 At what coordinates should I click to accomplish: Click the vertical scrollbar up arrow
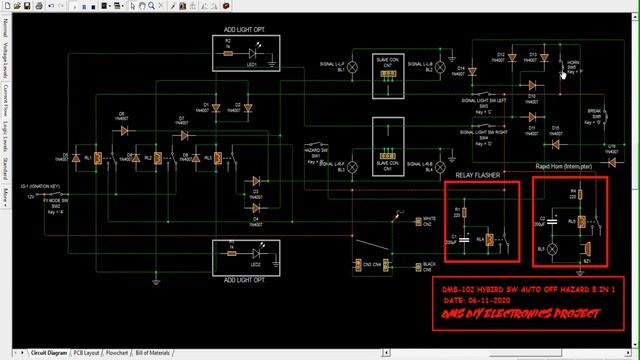636,17
